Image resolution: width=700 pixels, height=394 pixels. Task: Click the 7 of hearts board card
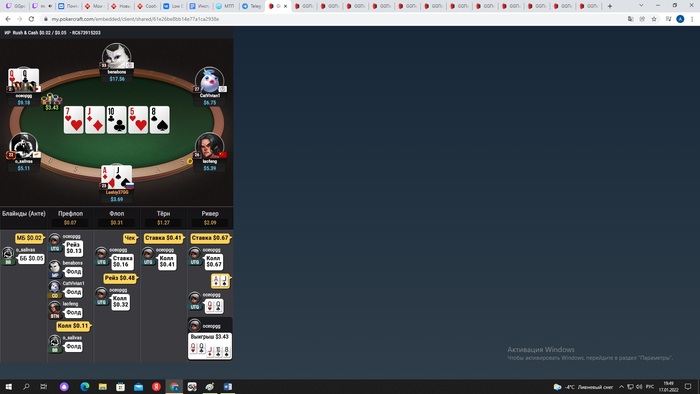pos(74,120)
